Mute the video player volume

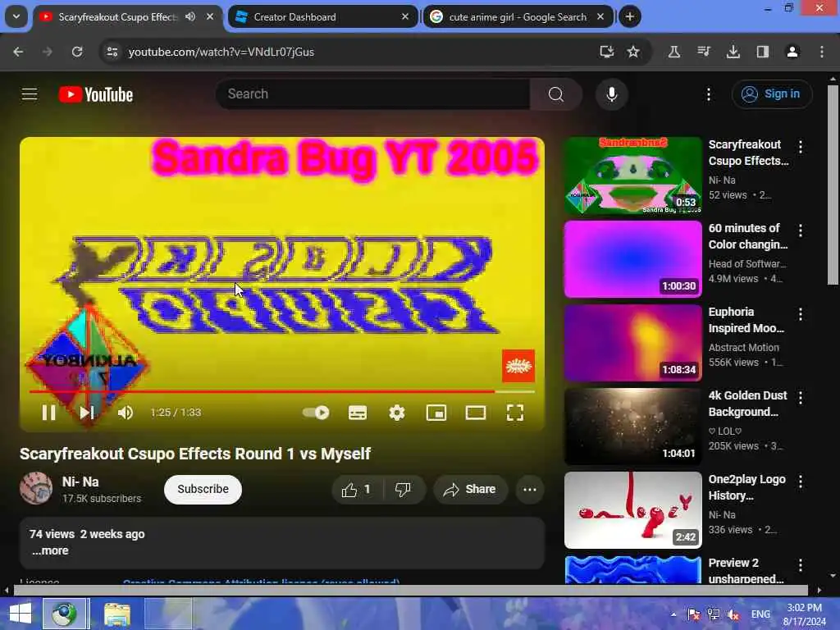tap(126, 413)
